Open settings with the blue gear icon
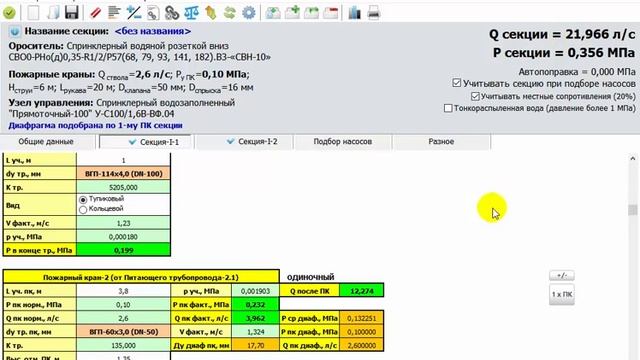The height and width of the screenshot is (360, 640). 249,13
